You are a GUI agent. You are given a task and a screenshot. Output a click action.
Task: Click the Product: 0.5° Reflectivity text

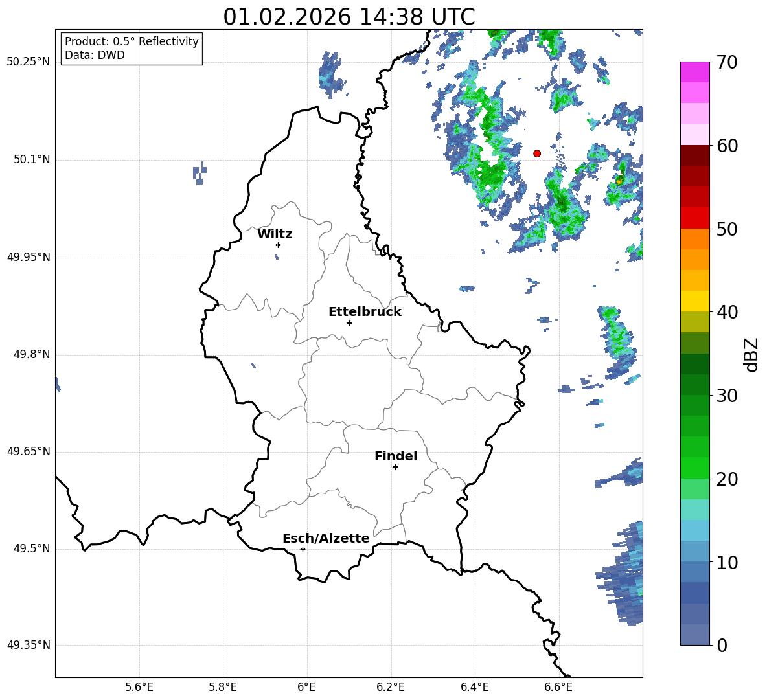pyautogui.click(x=132, y=41)
